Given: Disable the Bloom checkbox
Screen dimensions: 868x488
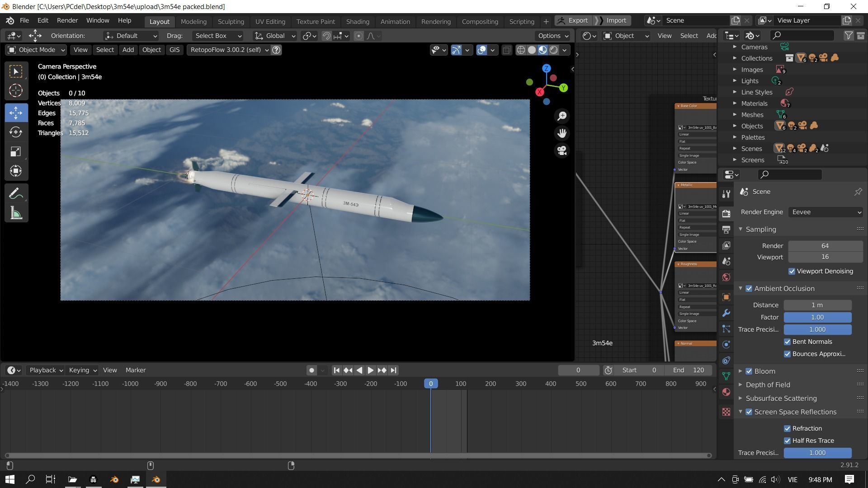Looking at the screenshot, I should (749, 371).
